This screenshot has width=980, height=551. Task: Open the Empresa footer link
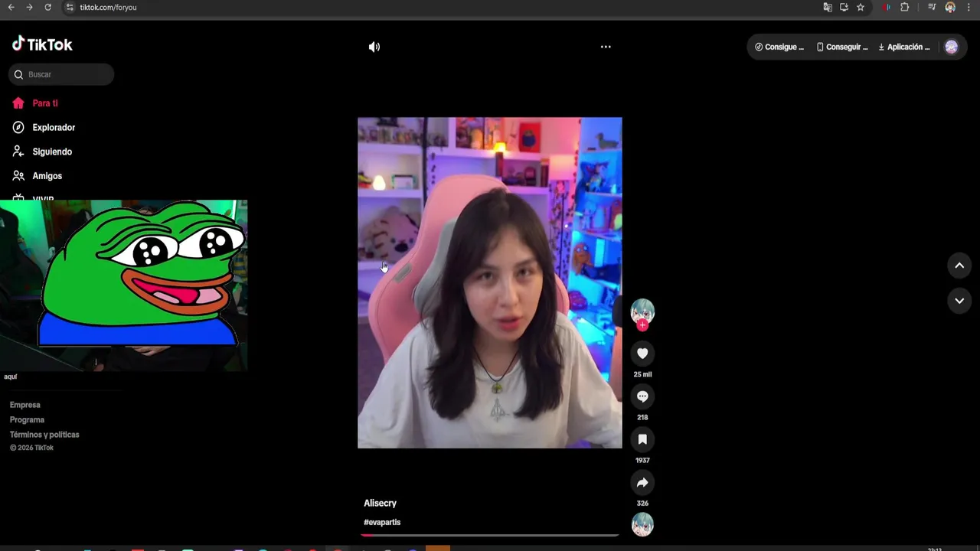point(25,405)
